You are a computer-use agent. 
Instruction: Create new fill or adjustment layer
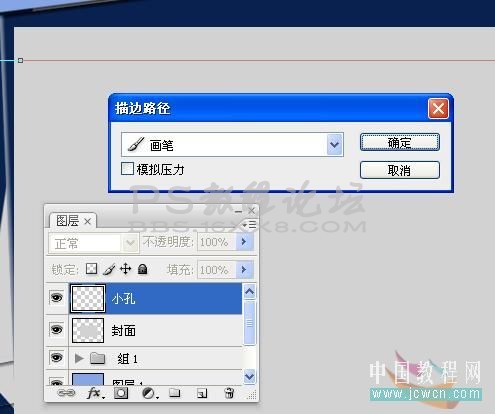[x=149, y=393]
